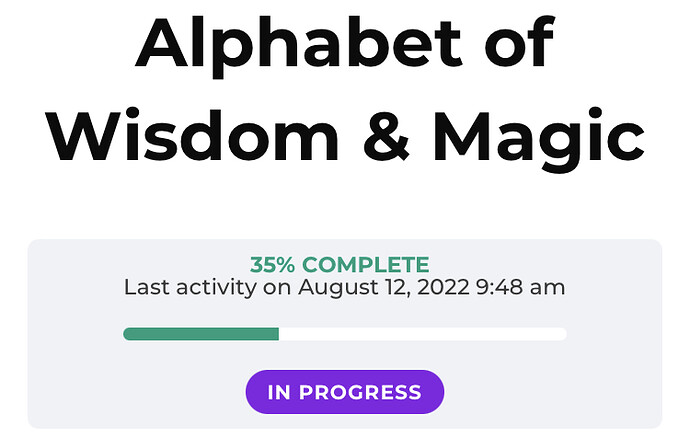The image size is (690, 448).
Task: Click the left start of the progress bar
Action: [128, 334]
